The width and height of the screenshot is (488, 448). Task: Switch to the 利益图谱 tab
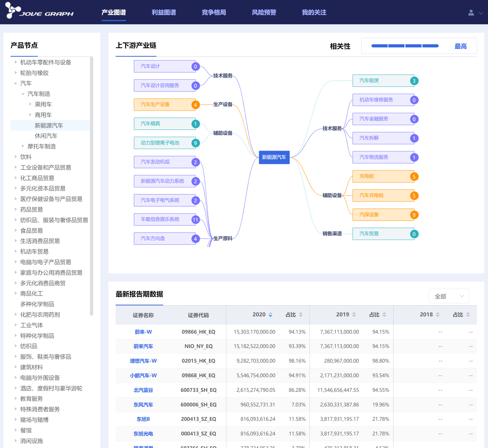pyautogui.click(x=164, y=12)
